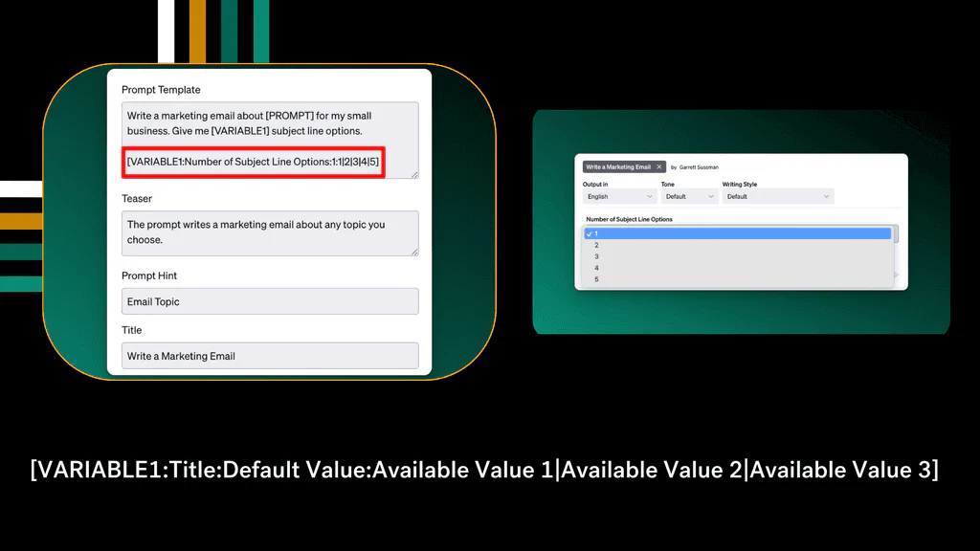Choose option 2 in Subject Line Options list
This screenshot has height=551, width=980.
pos(738,245)
